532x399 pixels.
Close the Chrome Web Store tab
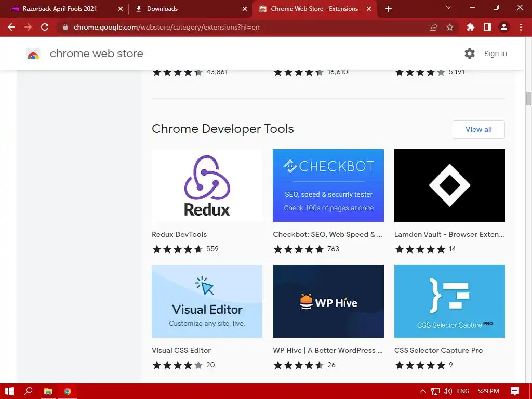pos(369,9)
